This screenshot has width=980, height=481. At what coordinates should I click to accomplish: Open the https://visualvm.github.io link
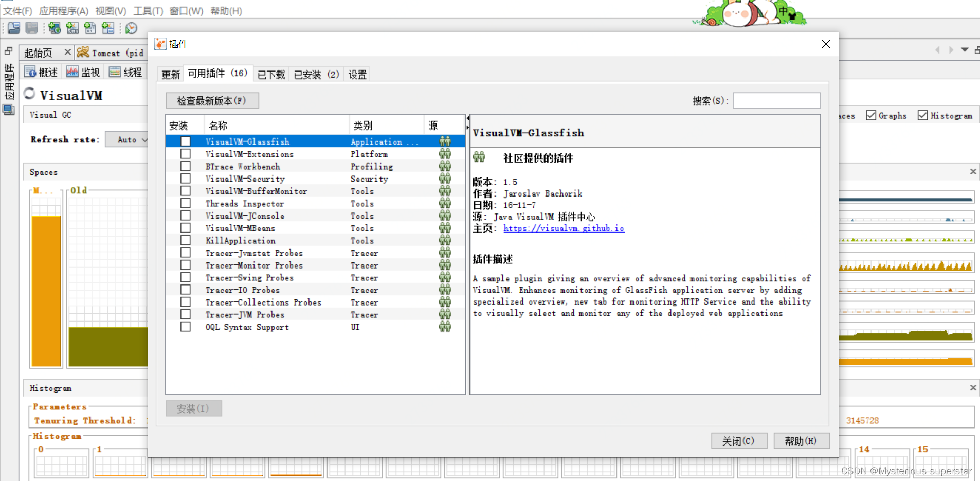coord(564,228)
